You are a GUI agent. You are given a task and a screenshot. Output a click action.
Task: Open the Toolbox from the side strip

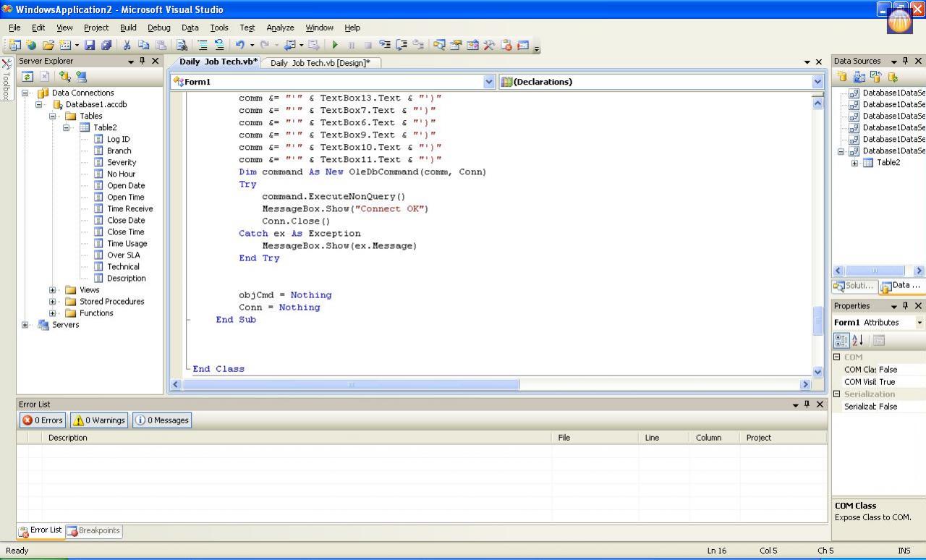click(x=7, y=81)
